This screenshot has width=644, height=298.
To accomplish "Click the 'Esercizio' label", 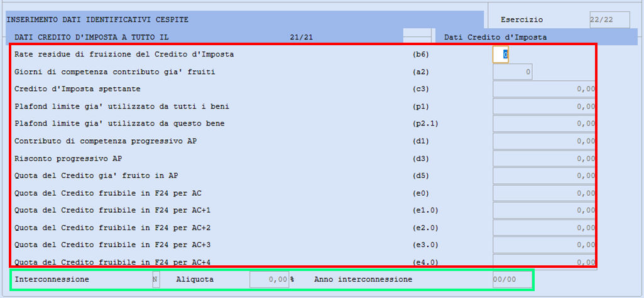I will coord(521,19).
